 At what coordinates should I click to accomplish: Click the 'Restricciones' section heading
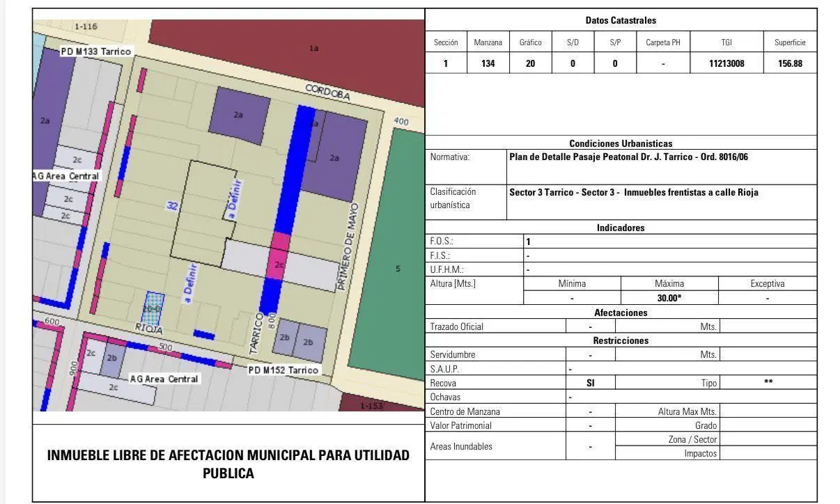[x=621, y=340]
